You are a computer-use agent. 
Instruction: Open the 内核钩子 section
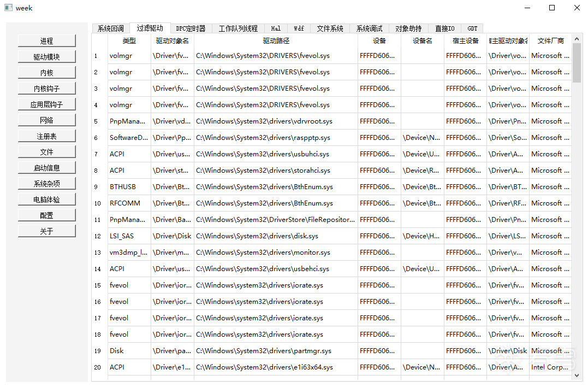point(46,89)
